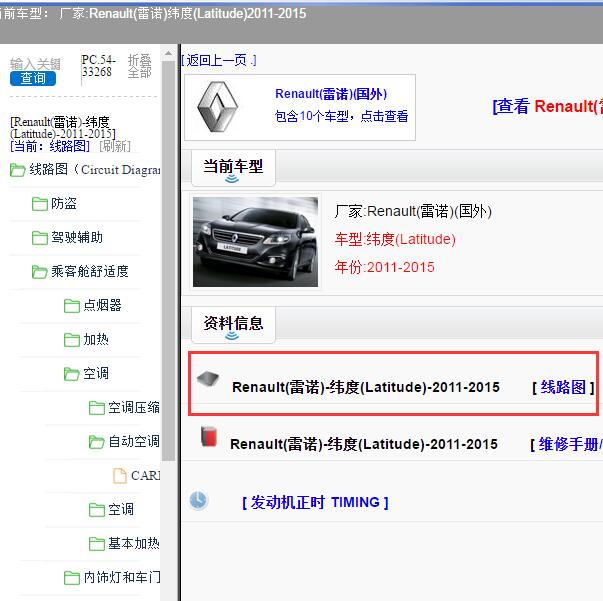Click the blue 查询 search button
This screenshot has width=603, height=601.
pyautogui.click(x=33, y=78)
